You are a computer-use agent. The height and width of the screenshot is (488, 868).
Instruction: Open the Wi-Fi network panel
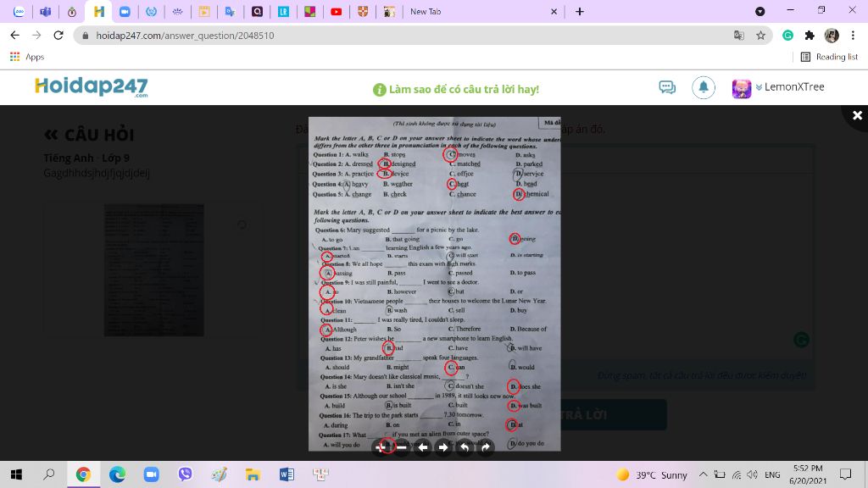point(737,474)
